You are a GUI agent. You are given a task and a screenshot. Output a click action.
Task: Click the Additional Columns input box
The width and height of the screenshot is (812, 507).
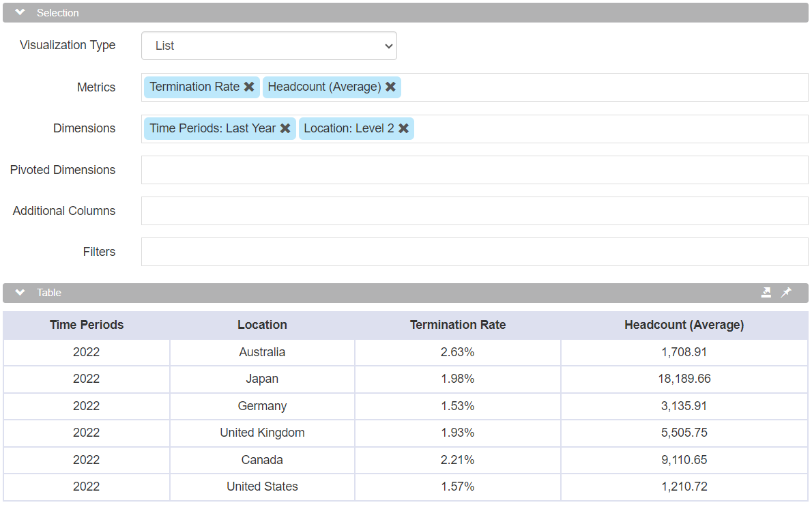474,211
